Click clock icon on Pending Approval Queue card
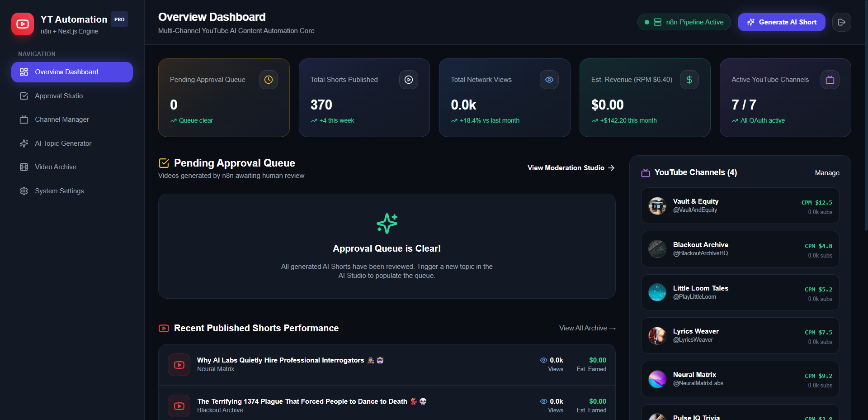 click(269, 80)
